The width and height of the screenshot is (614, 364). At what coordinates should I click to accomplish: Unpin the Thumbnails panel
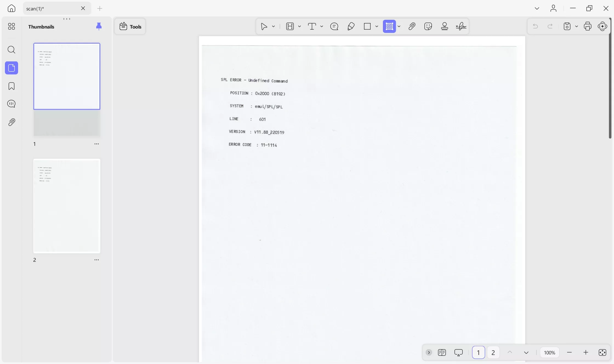click(99, 26)
